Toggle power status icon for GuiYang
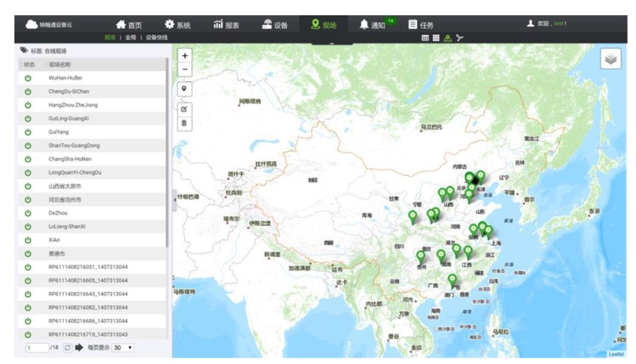 click(28, 132)
